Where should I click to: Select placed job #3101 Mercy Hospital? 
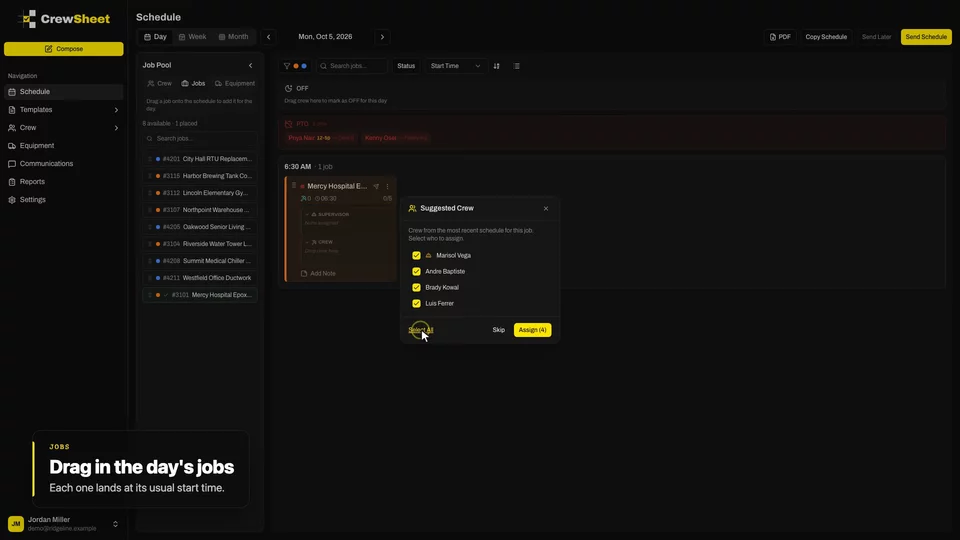[200, 295]
